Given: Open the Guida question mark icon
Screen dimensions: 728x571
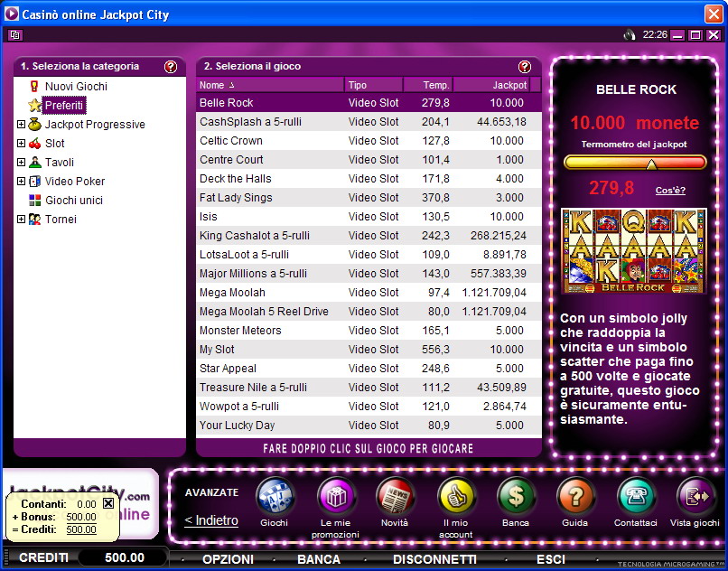Looking at the screenshot, I should pyautogui.click(x=575, y=497).
